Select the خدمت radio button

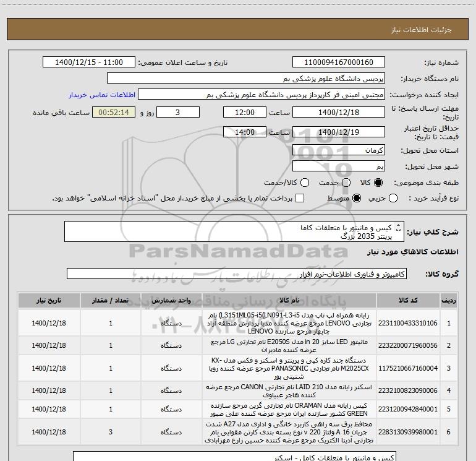[346, 183]
